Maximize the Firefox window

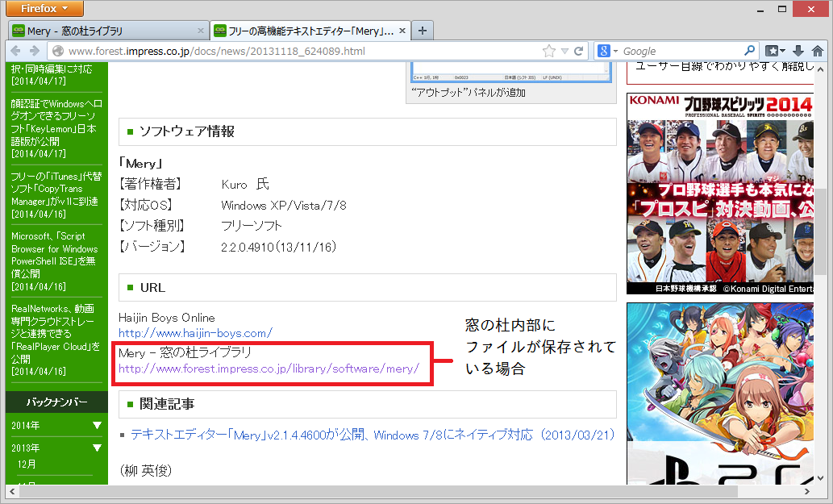782,9
